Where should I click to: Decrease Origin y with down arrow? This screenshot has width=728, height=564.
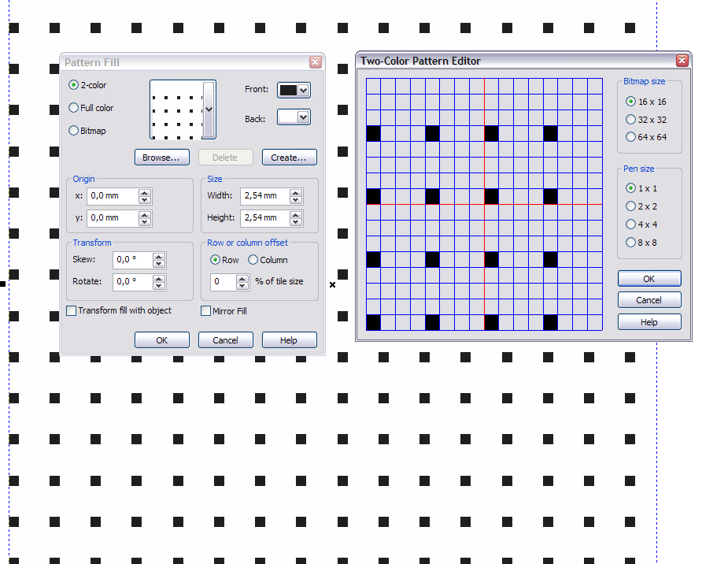[145, 221]
